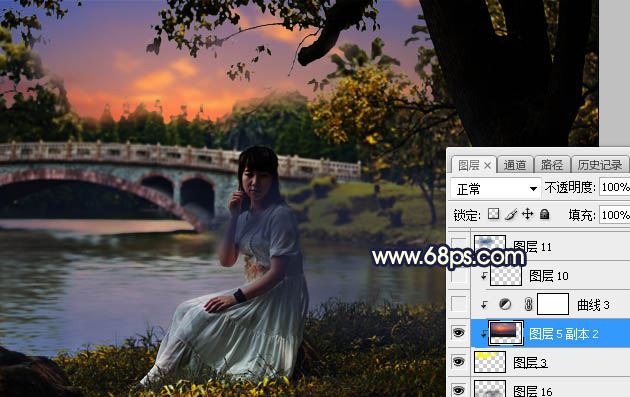Viewport: 630px width, 397px height.
Task: Click the 填充 100% field
Action: tap(614, 215)
